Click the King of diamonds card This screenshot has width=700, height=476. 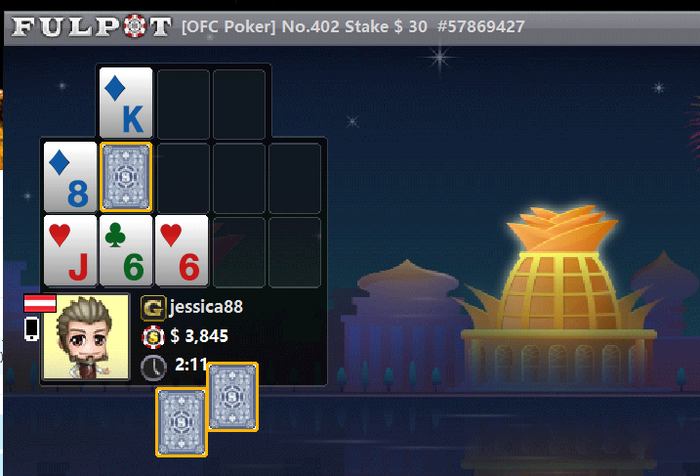tap(126, 103)
